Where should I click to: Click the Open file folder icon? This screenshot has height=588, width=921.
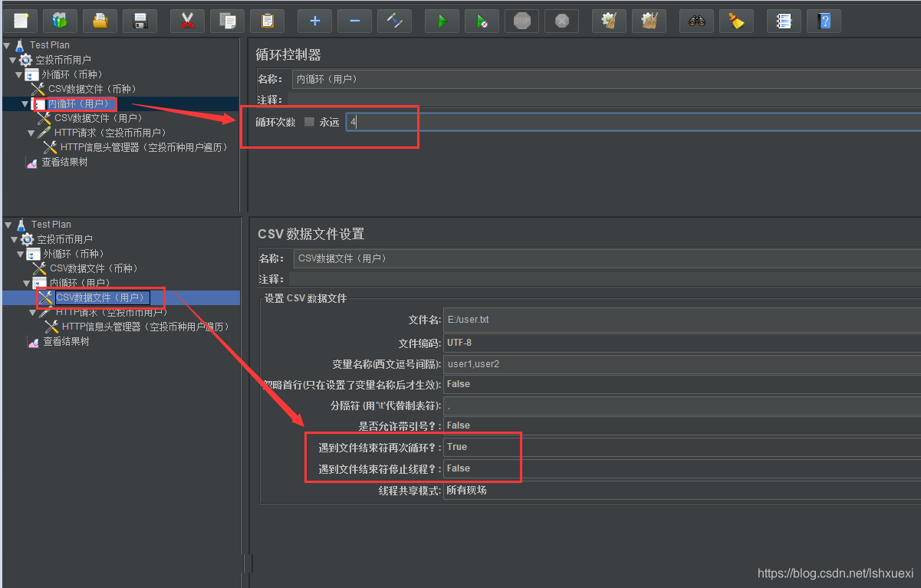[100, 21]
